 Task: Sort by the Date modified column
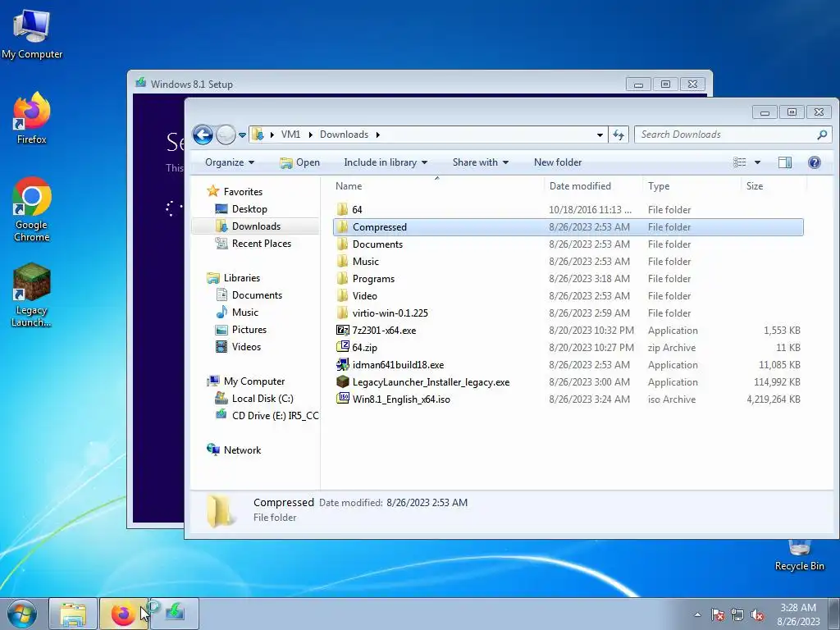point(580,186)
